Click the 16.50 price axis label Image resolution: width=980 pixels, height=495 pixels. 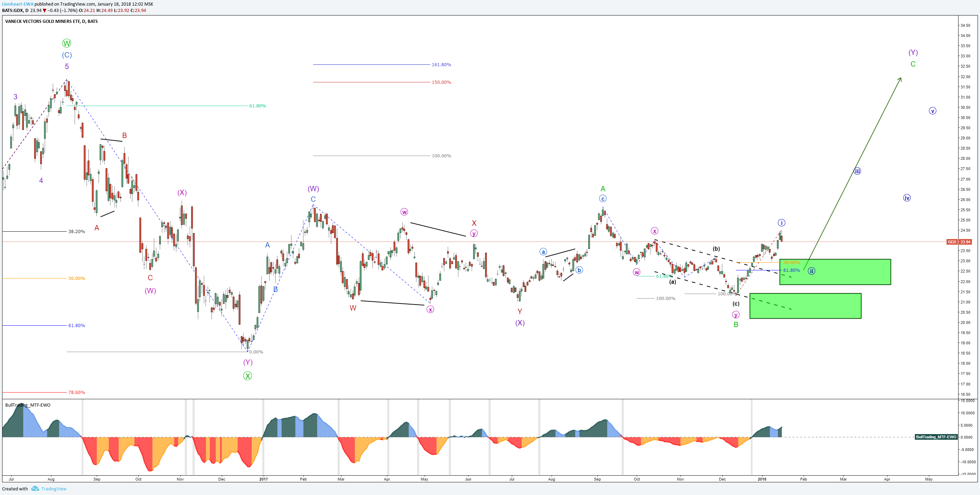click(965, 394)
